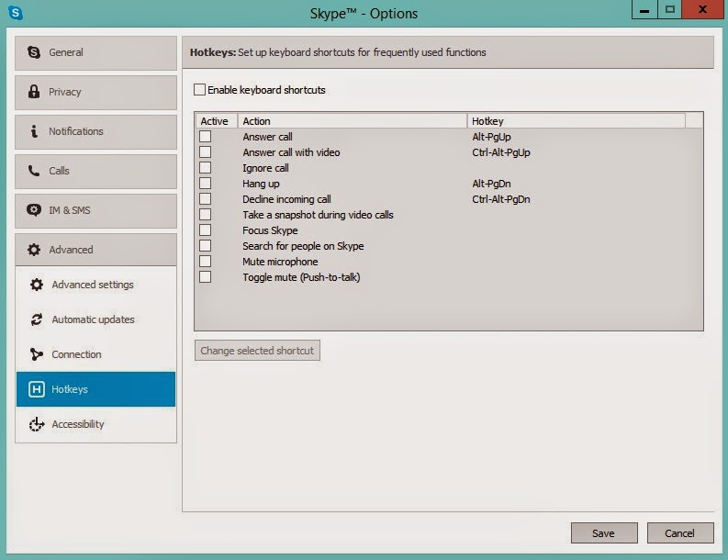Open the General settings tab
Image resolution: width=728 pixels, height=560 pixels.
[x=96, y=53]
